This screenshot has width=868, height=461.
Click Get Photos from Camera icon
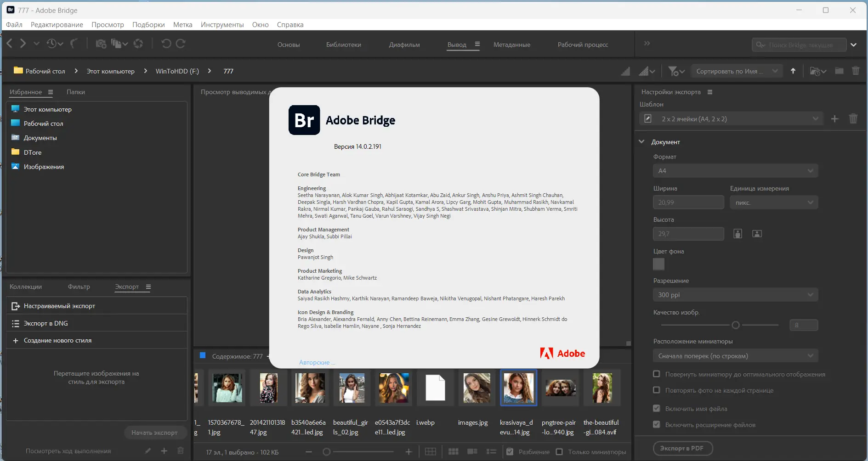coord(101,44)
